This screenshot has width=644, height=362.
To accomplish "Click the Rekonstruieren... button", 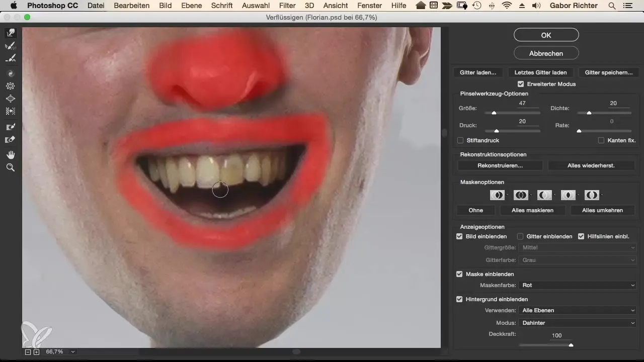I will click(x=500, y=165).
